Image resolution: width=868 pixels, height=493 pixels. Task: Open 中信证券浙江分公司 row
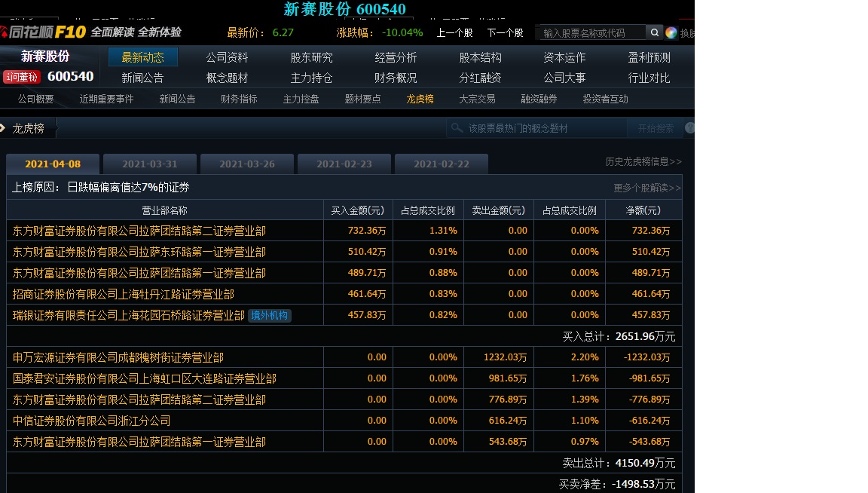pyautogui.click(x=344, y=421)
